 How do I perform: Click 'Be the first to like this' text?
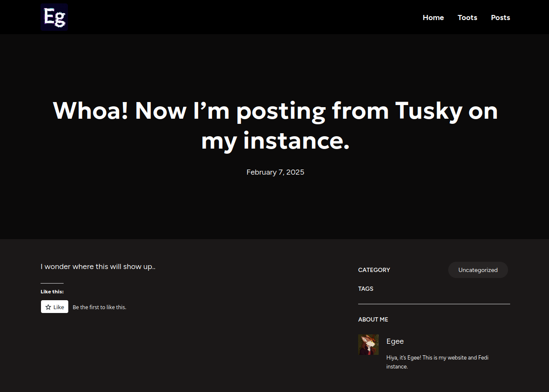coord(99,307)
